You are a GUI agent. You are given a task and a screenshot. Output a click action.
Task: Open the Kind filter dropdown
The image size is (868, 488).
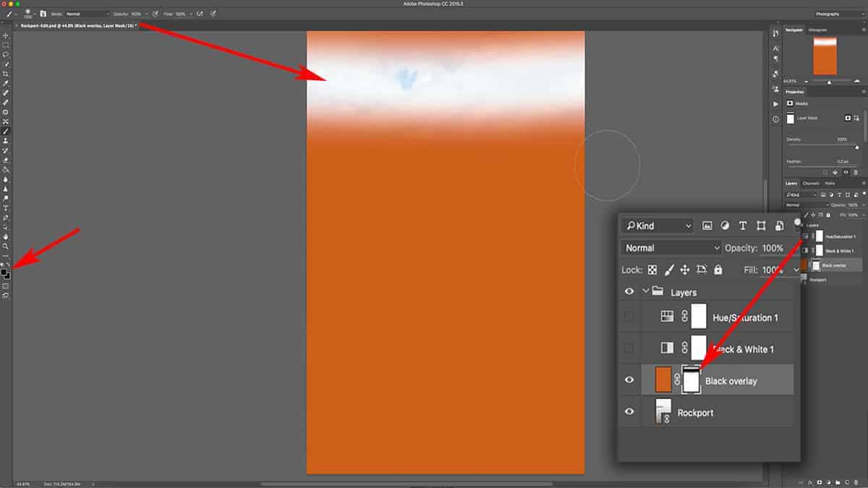[657, 226]
